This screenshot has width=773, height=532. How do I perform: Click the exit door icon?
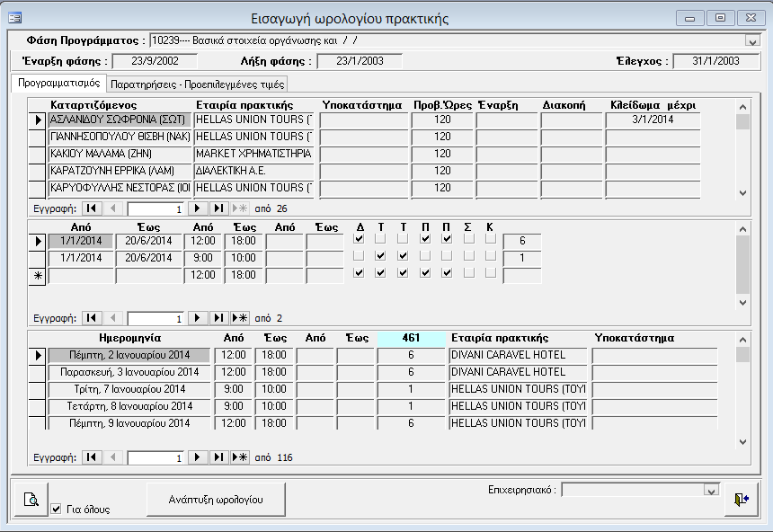[742, 500]
